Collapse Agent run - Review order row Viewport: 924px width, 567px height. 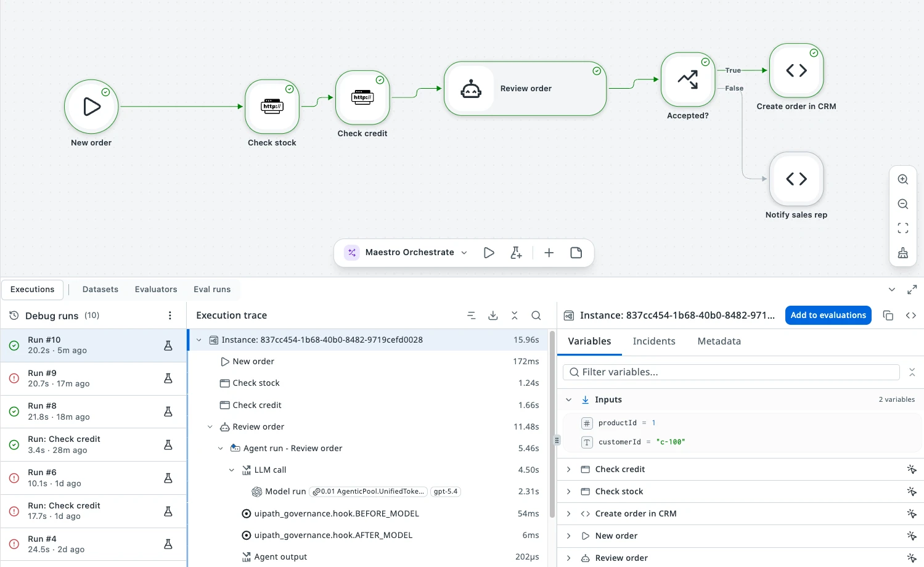click(x=221, y=449)
